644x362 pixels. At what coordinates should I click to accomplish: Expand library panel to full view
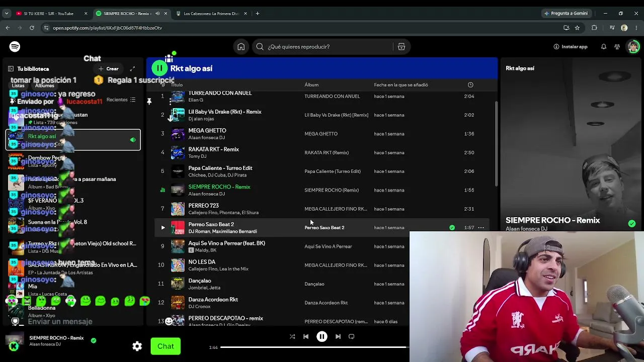coord(132,68)
